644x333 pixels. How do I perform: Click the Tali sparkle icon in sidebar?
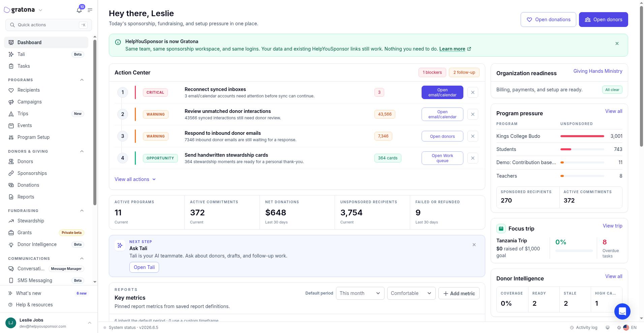pos(11,54)
